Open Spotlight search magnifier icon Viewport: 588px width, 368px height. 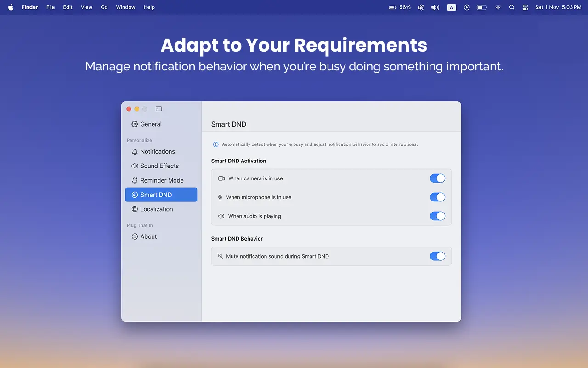512,7
